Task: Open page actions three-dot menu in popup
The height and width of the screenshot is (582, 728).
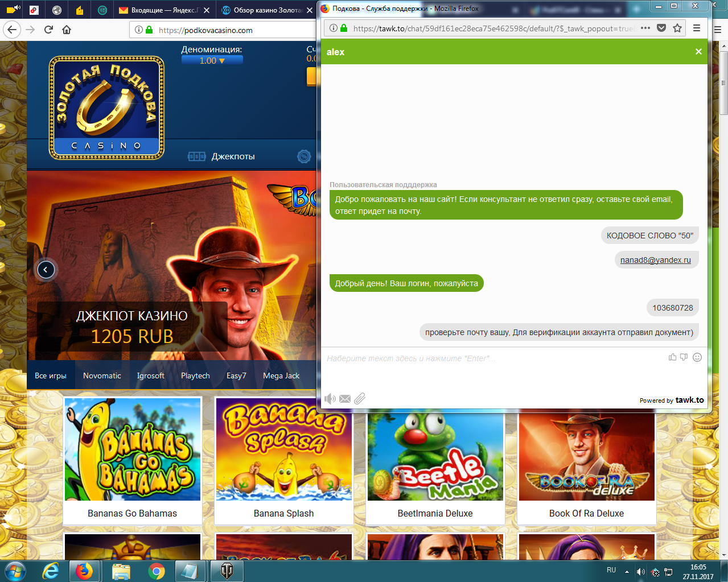Action: tap(645, 28)
